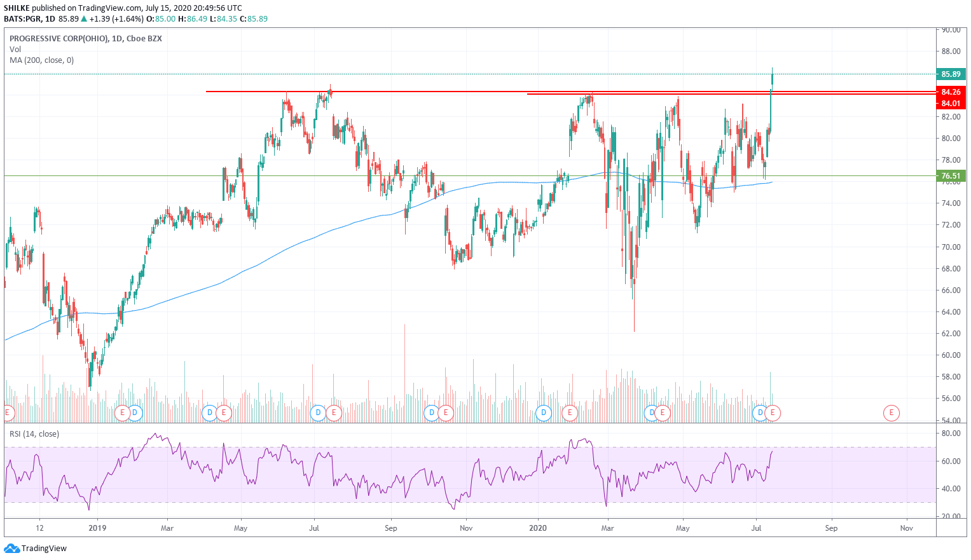Click the 56.00 price axis label
971x560 pixels.
[951, 399]
